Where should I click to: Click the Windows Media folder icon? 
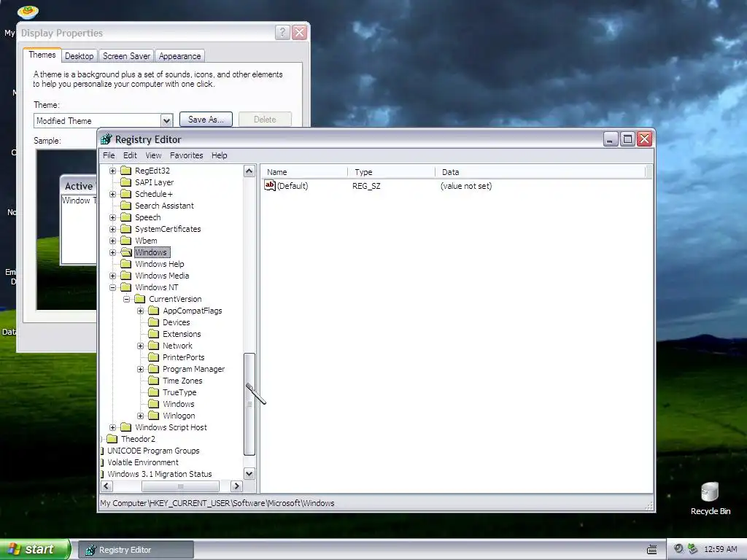[125, 276]
